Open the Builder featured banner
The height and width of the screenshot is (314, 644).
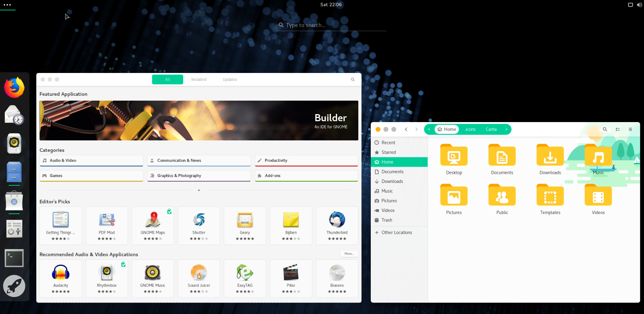[x=199, y=120]
